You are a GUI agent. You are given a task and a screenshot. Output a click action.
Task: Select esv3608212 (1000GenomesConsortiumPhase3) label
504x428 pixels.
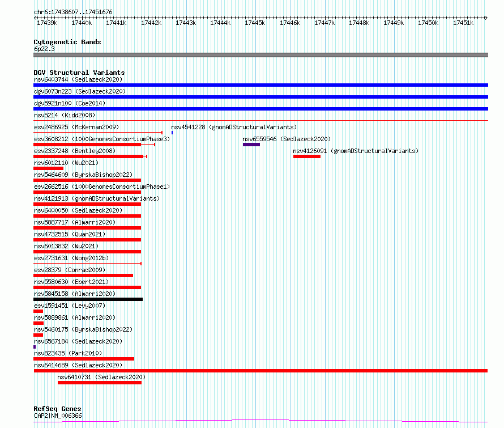pos(102,139)
